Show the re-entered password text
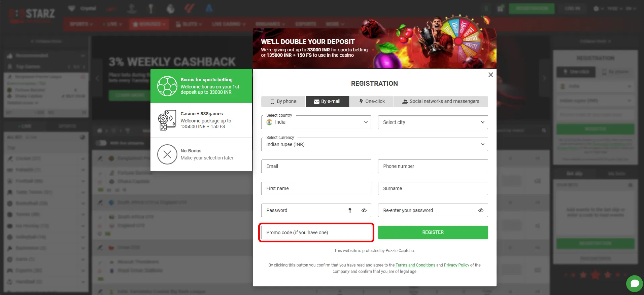This screenshot has height=295, width=644. (480, 210)
